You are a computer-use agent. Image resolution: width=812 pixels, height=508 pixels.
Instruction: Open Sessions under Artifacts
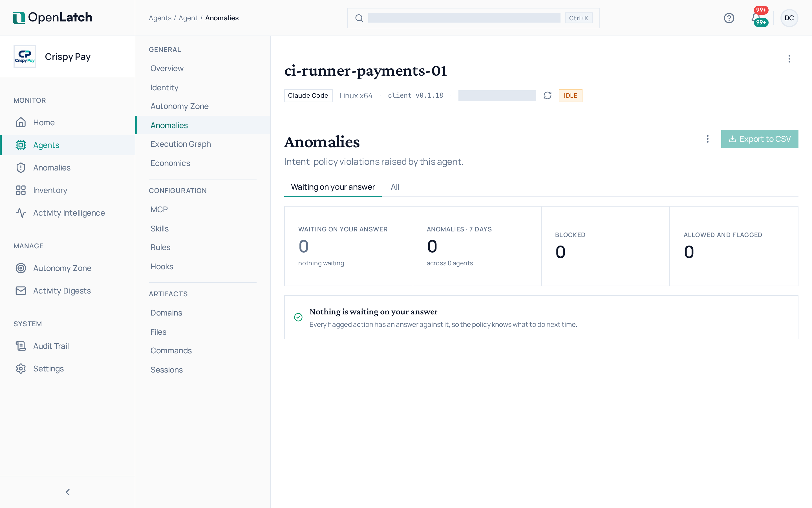tap(203, 370)
